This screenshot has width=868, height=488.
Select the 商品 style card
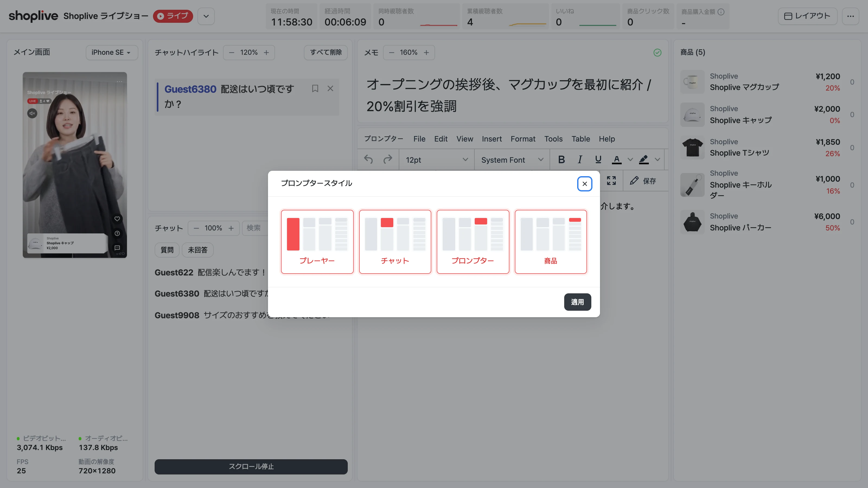click(x=551, y=242)
